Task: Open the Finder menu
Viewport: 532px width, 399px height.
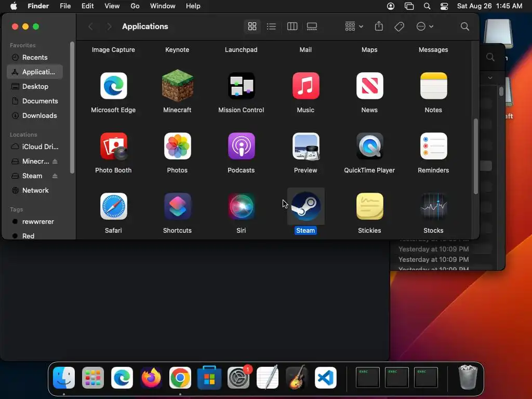Action: coord(38,6)
